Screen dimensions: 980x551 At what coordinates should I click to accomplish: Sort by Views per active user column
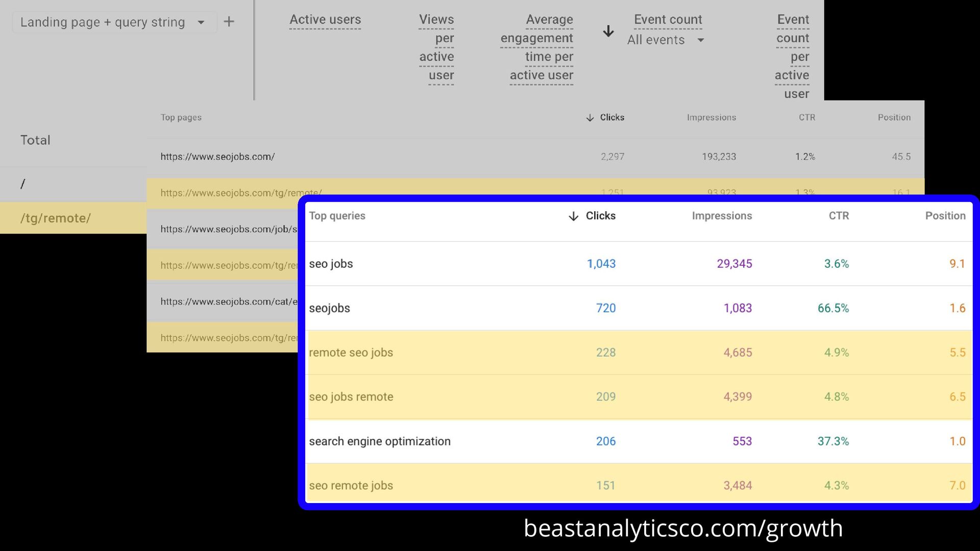click(436, 47)
